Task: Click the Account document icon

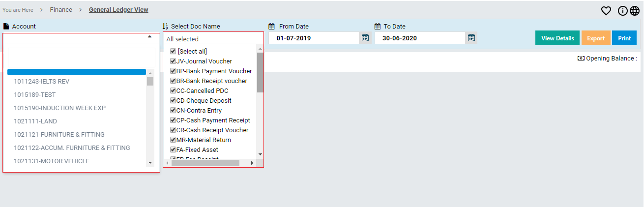Action: 6,27
